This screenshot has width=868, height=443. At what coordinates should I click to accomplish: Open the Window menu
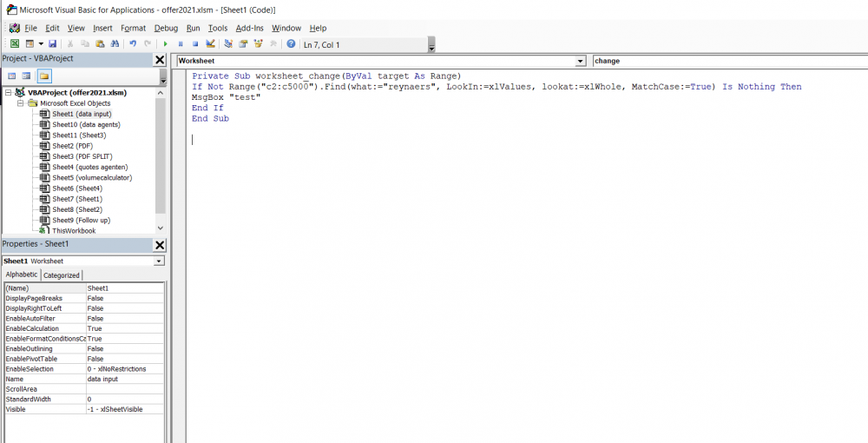click(286, 29)
